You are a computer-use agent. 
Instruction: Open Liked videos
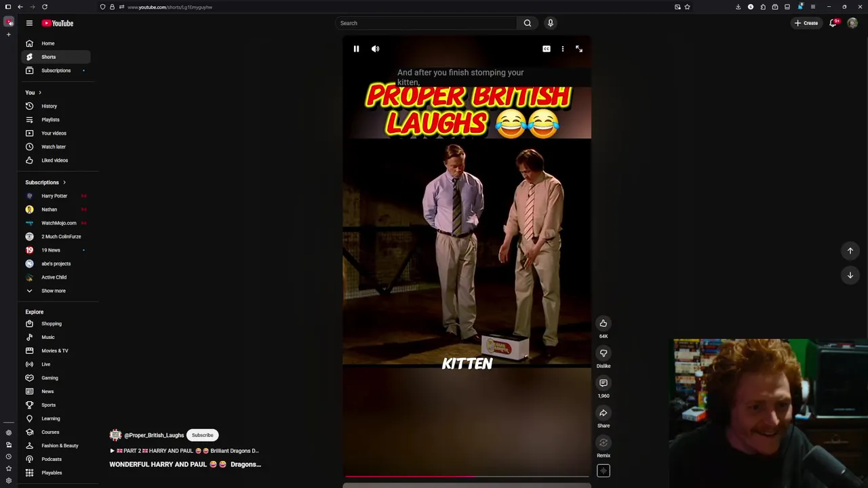[x=56, y=160]
